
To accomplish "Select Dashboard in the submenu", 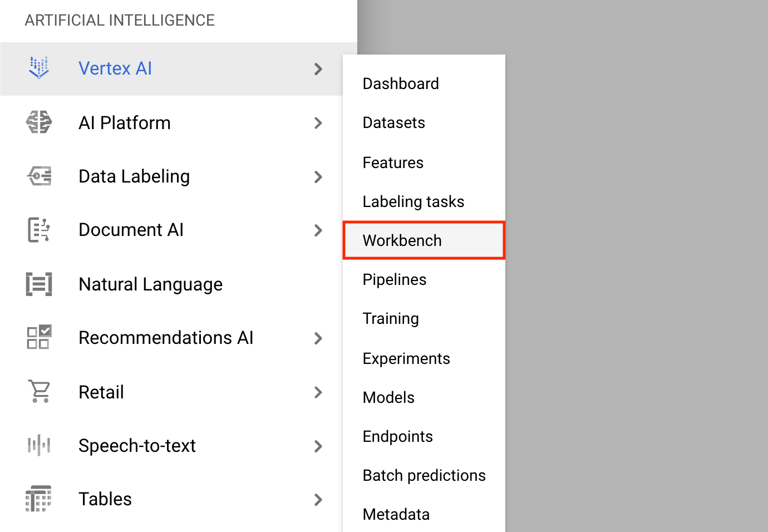I will pos(401,83).
